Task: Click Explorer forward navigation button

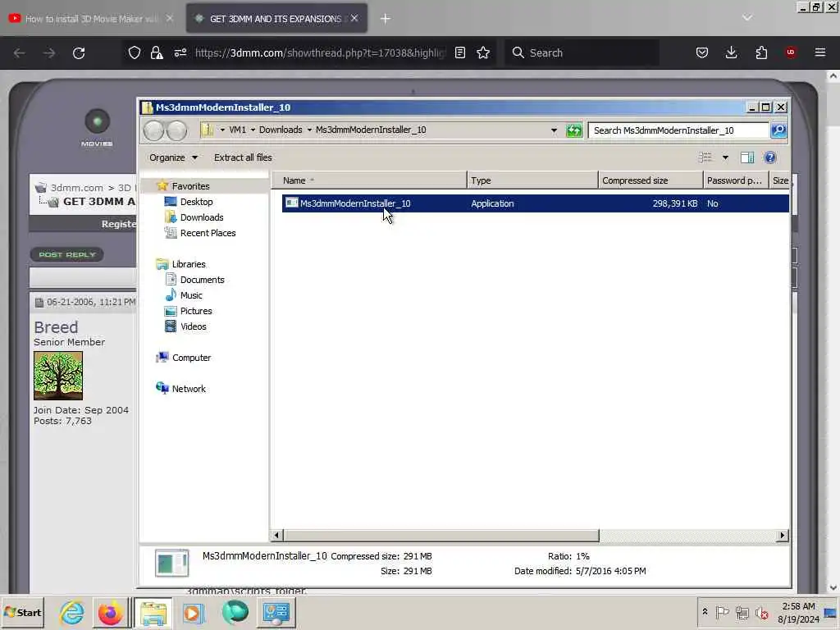Action: click(x=177, y=130)
